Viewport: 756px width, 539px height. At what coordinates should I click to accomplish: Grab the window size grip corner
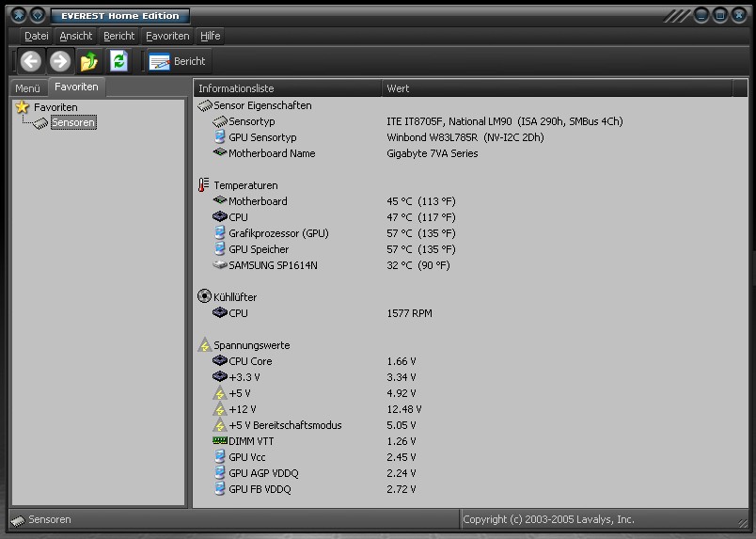pyautogui.click(x=742, y=522)
